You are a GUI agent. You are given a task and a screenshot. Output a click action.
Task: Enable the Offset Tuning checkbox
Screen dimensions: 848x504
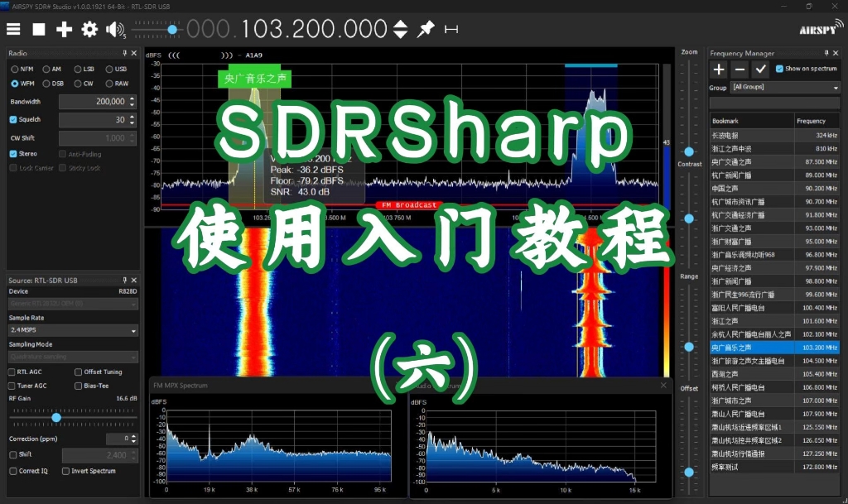[x=78, y=372]
